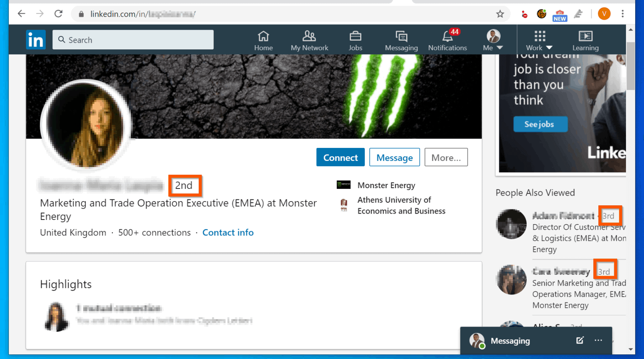Viewport: 644px width, 359px height.
Task: Open Messaging panel options ellipsis
Action: [x=598, y=340]
